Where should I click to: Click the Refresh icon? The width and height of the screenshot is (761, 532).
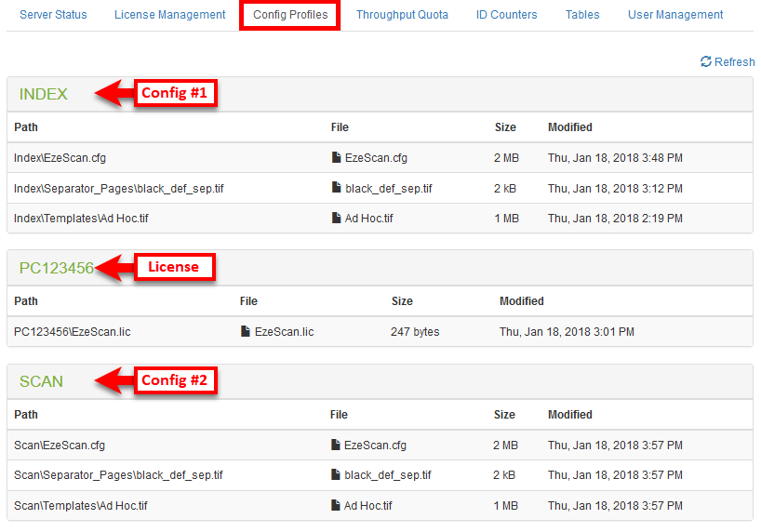(706, 62)
